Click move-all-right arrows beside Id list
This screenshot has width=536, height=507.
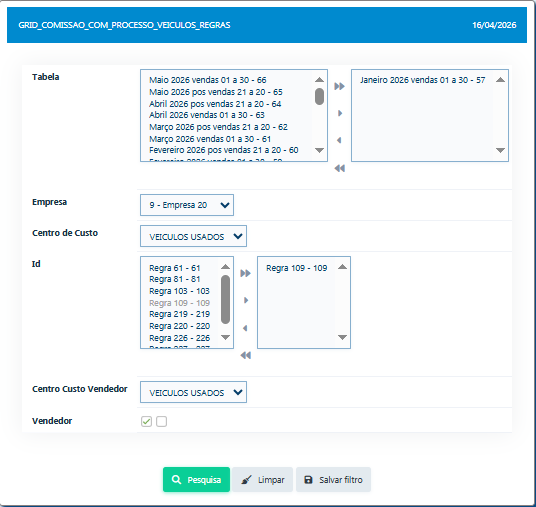(x=245, y=273)
